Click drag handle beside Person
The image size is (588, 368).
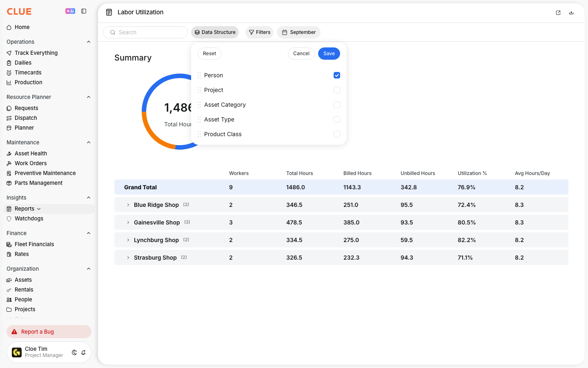[x=199, y=75]
